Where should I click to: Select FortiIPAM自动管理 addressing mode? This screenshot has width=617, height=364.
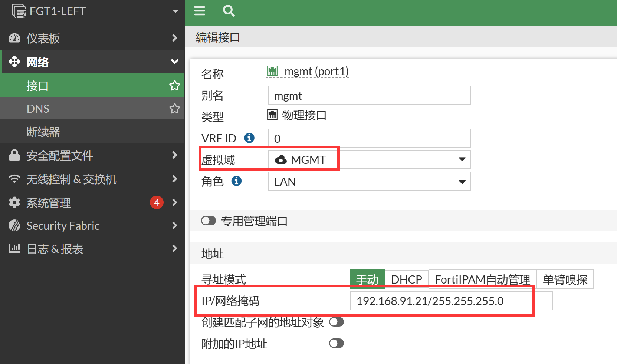coord(482,279)
